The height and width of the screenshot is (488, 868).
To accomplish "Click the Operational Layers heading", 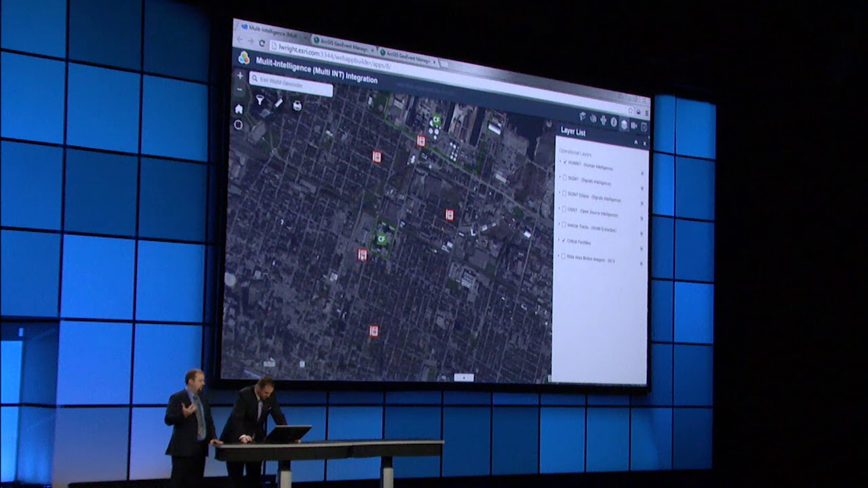I will (x=576, y=154).
